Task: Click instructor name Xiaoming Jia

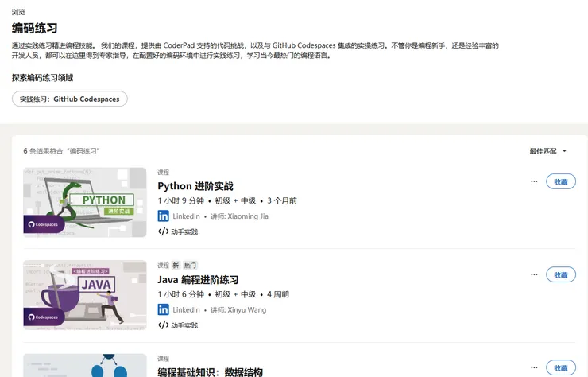Action: [x=248, y=216]
